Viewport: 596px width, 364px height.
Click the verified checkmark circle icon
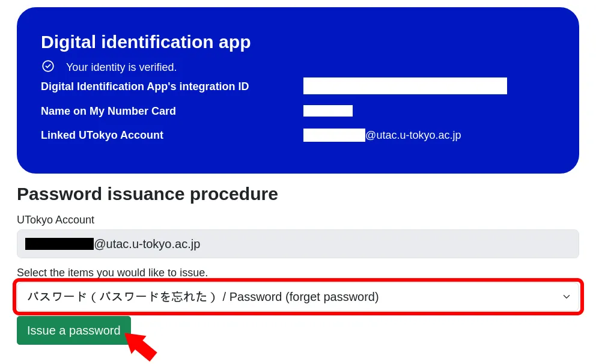pyautogui.click(x=48, y=66)
